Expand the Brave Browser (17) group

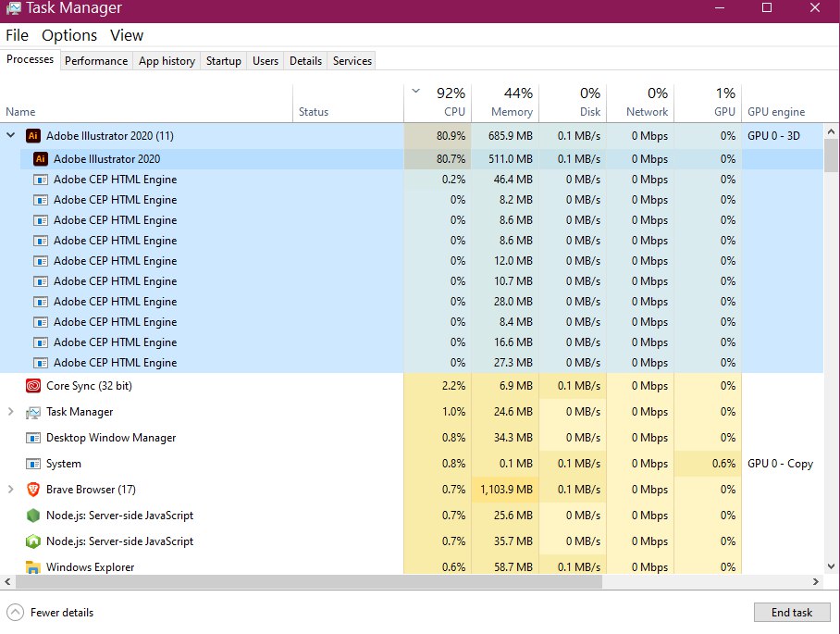click(11, 489)
